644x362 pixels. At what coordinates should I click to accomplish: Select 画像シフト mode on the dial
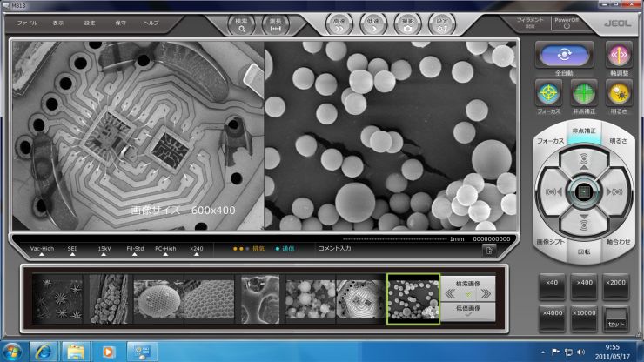tap(550, 242)
